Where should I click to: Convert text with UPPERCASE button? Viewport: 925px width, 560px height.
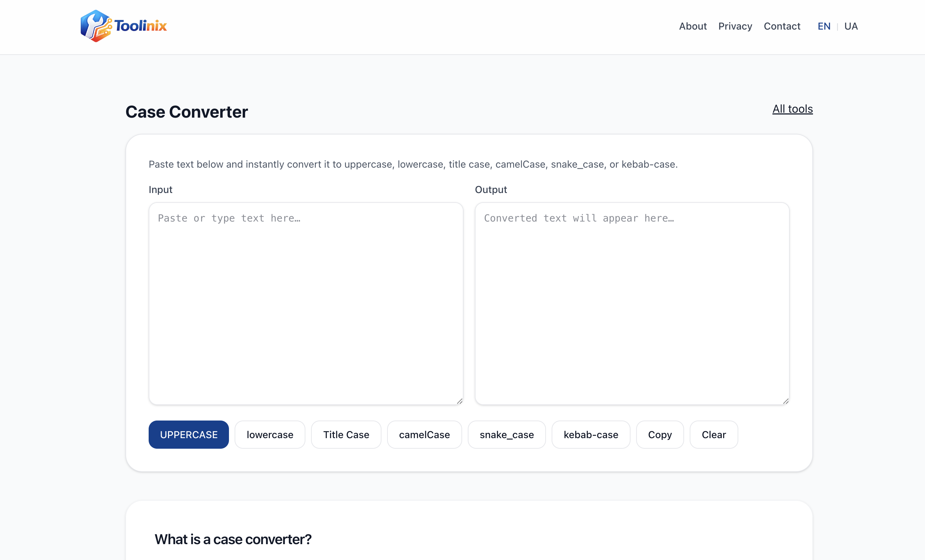pos(188,435)
